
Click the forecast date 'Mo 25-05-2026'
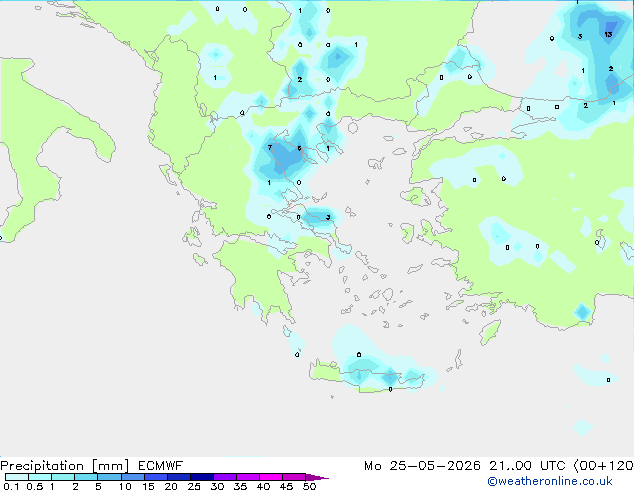(x=422, y=466)
